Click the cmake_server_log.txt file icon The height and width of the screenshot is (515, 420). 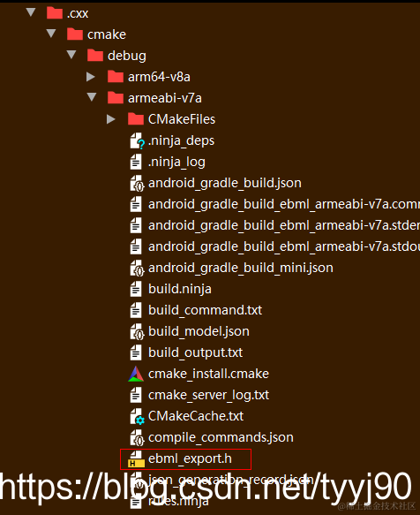(x=136, y=395)
